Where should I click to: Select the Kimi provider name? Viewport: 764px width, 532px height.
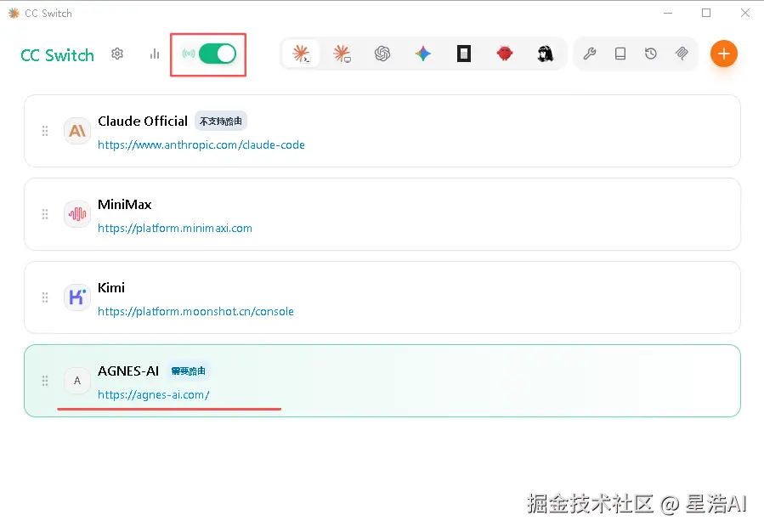tap(111, 288)
